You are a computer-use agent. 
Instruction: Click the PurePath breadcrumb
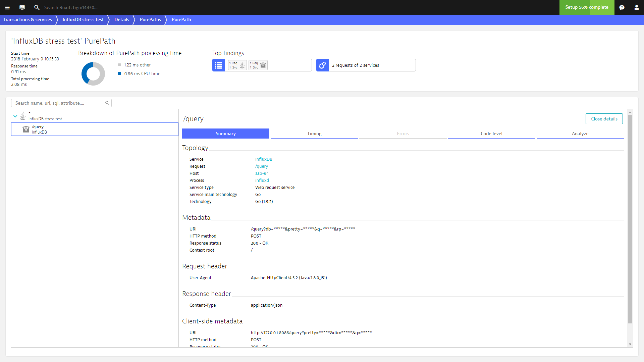point(181,19)
